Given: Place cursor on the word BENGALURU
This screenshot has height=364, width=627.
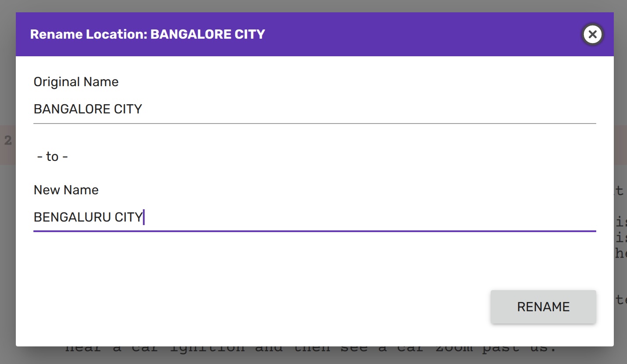Looking at the screenshot, I should pos(72,217).
